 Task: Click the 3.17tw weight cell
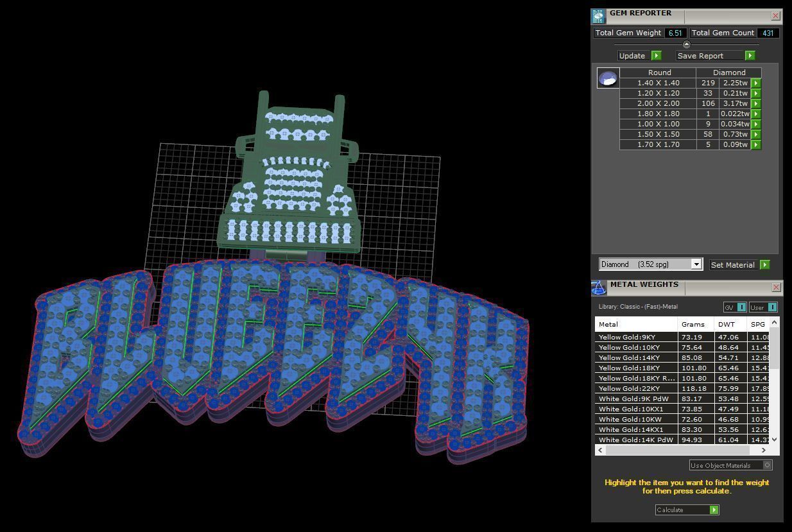[735, 103]
